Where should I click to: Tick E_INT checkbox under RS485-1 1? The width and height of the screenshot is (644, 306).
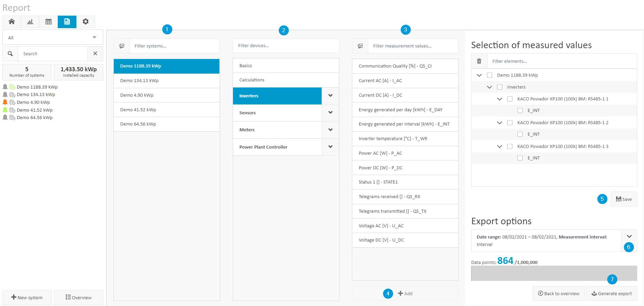point(520,110)
